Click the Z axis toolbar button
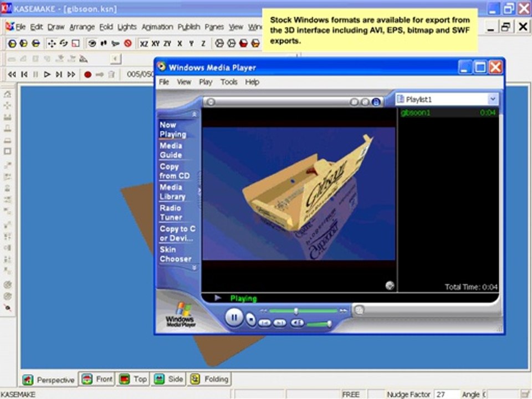Image resolution: width=532 pixels, height=399 pixels. pyautogui.click(x=203, y=44)
